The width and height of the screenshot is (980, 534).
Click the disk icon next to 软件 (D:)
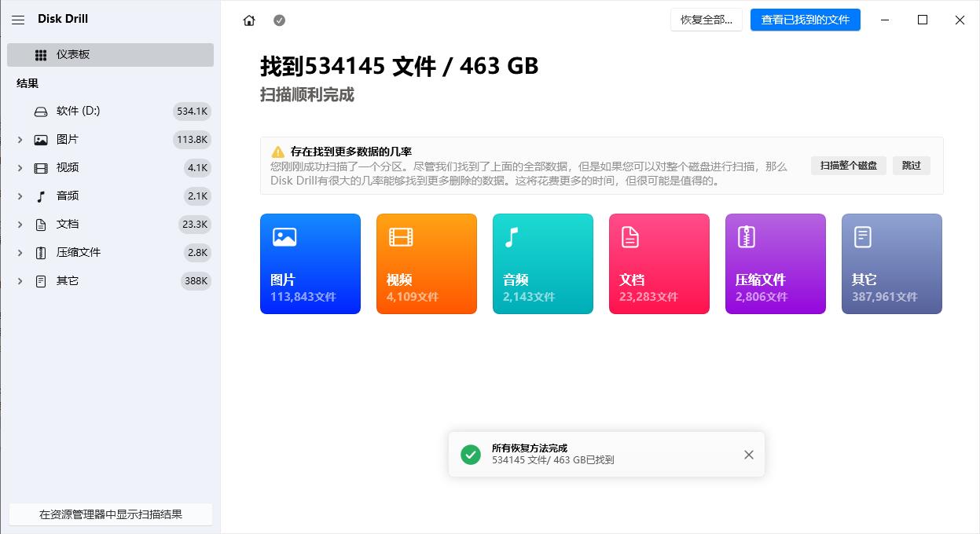(x=41, y=111)
